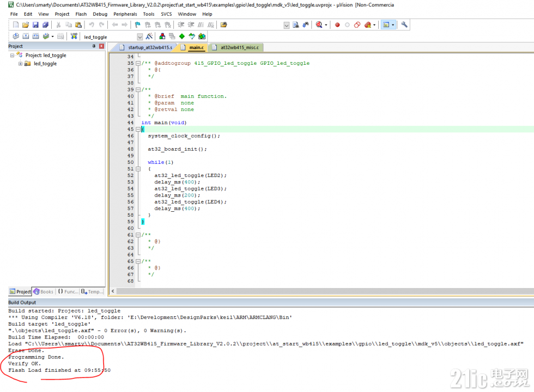534x392 pixels.
Task: Open Manage Project Items colored blocks icon
Action: point(162,36)
